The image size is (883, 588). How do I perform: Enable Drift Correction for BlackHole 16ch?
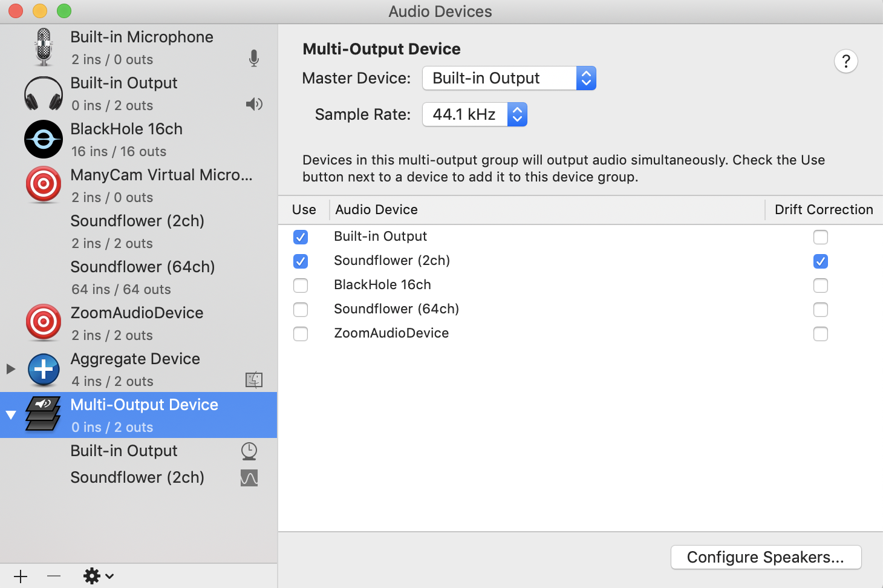[821, 286]
